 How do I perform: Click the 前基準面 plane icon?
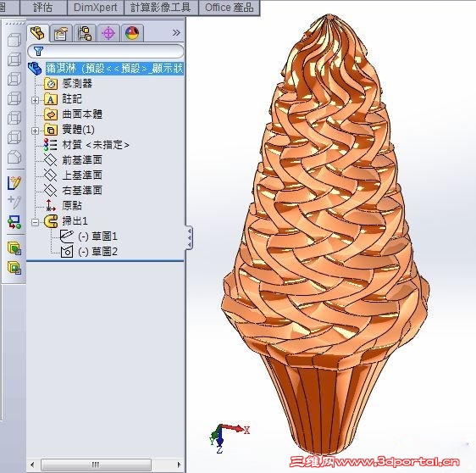50,160
